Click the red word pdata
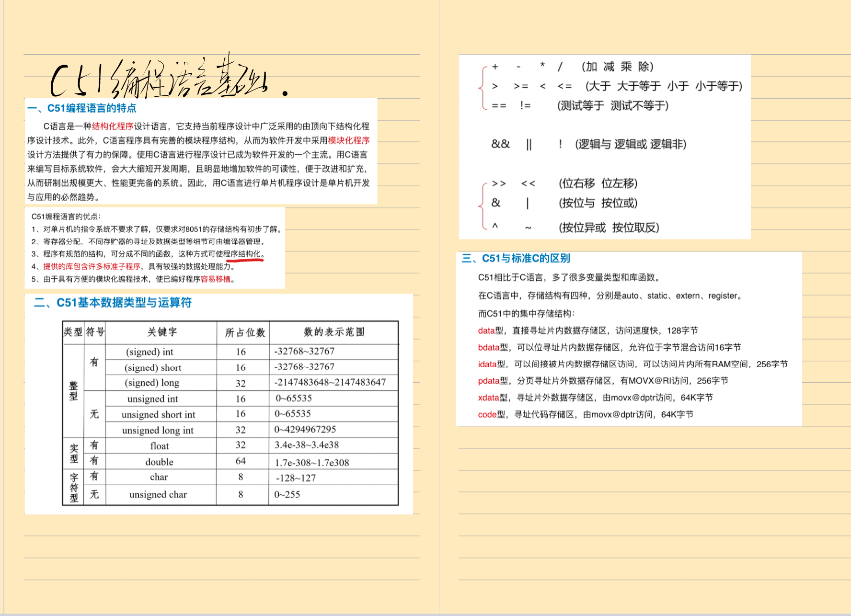Screen dimensions: 851x616 (489, 381)
